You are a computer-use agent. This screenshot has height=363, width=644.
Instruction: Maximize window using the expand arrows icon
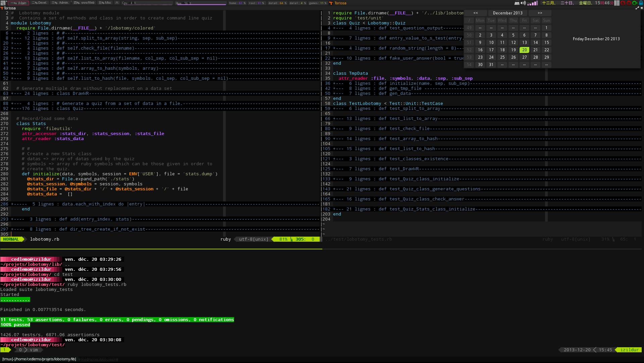[637, 8]
